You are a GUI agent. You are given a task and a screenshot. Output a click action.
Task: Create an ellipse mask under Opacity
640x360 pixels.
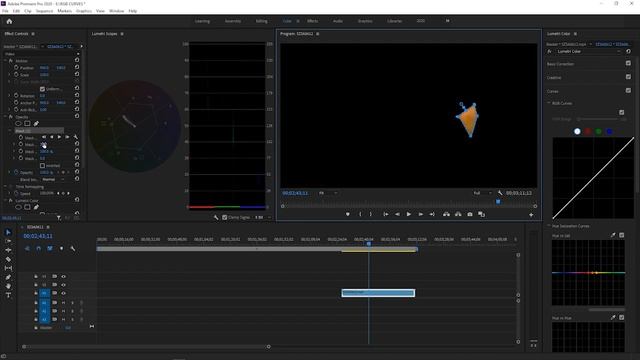click(18, 123)
